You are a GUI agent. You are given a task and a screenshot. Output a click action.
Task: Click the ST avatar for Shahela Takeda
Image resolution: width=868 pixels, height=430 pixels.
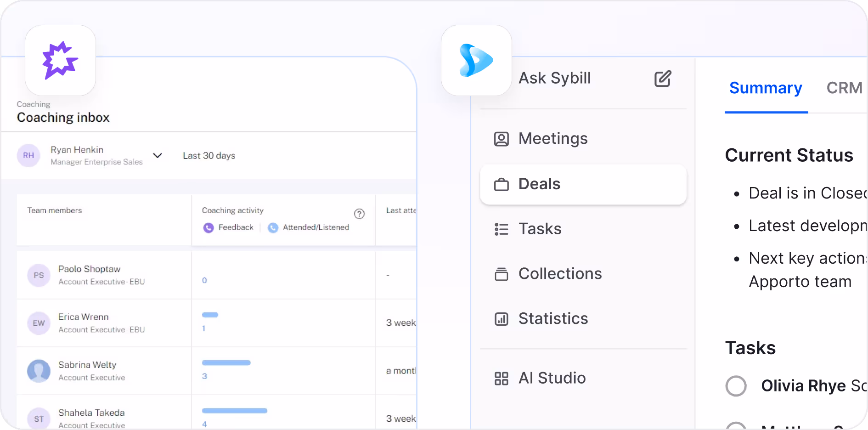pos(39,419)
